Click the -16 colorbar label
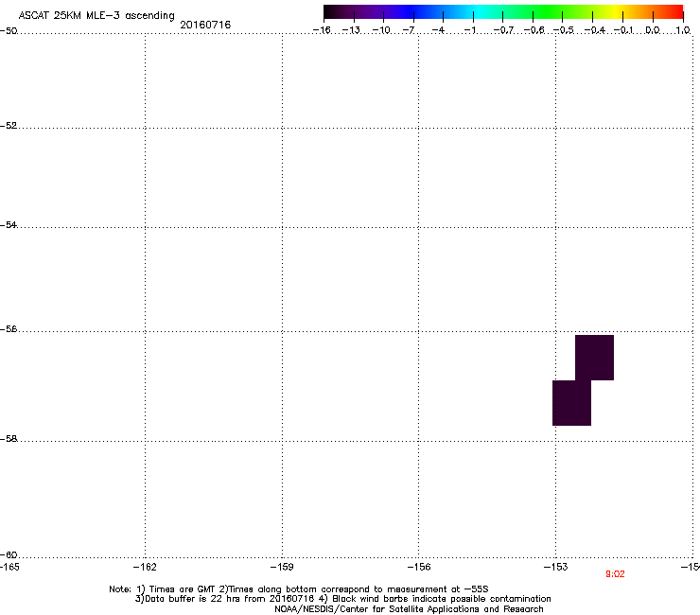The image size is (700, 615). (322, 30)
